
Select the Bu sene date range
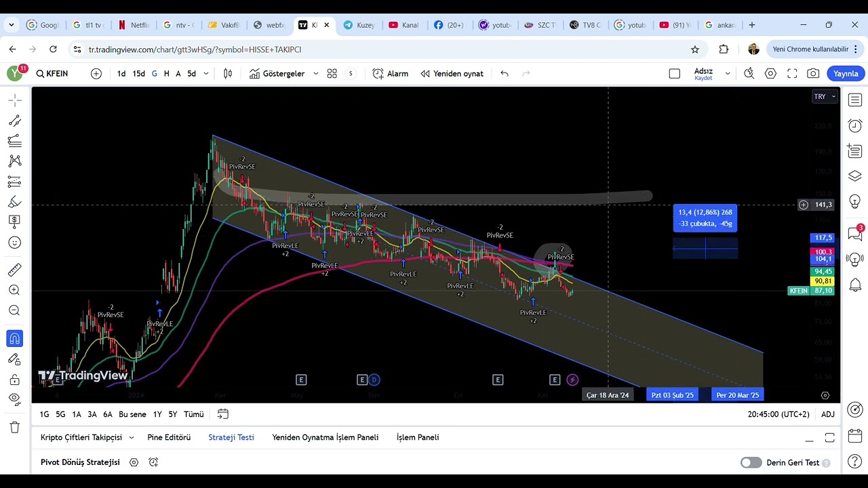click(x=132, y=414)
